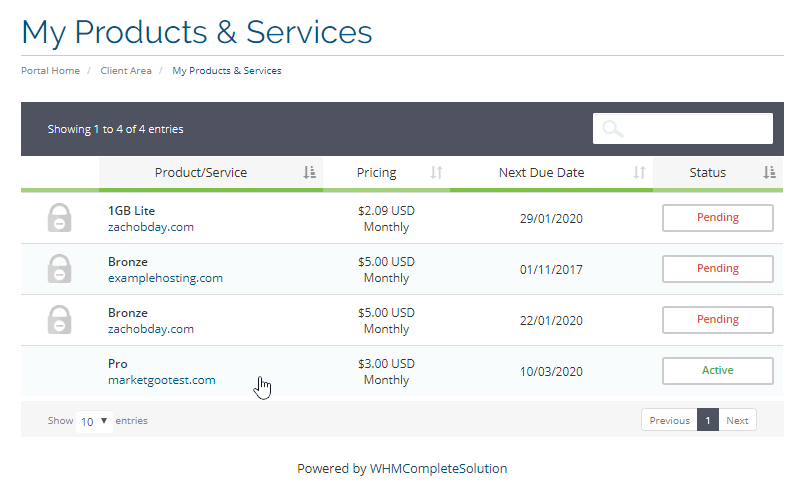The width and height of the screenshot is (805, 504).
Task: Click the Next Due Date sort arrows
Action: 639,173
